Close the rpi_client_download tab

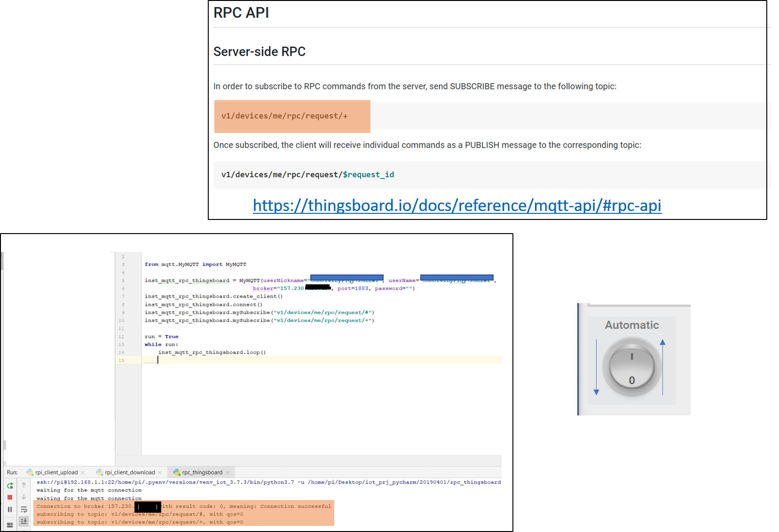(160, 472)
